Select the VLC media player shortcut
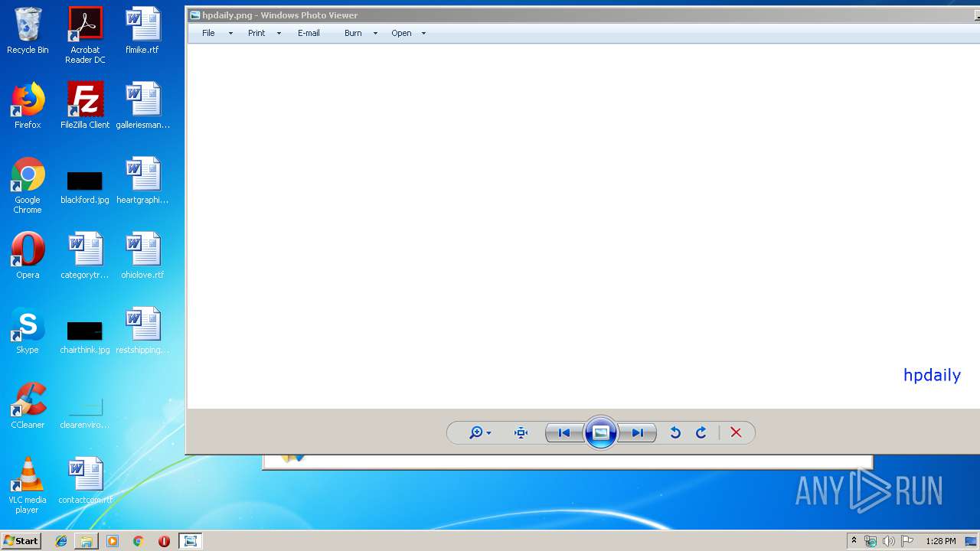 (x=28, y=485)
